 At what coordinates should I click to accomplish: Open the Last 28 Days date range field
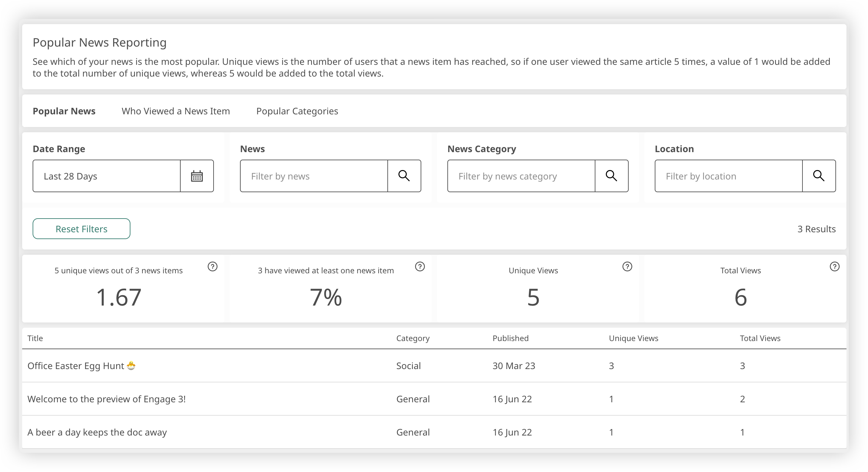pyautogui.click(x=107, y=176)
